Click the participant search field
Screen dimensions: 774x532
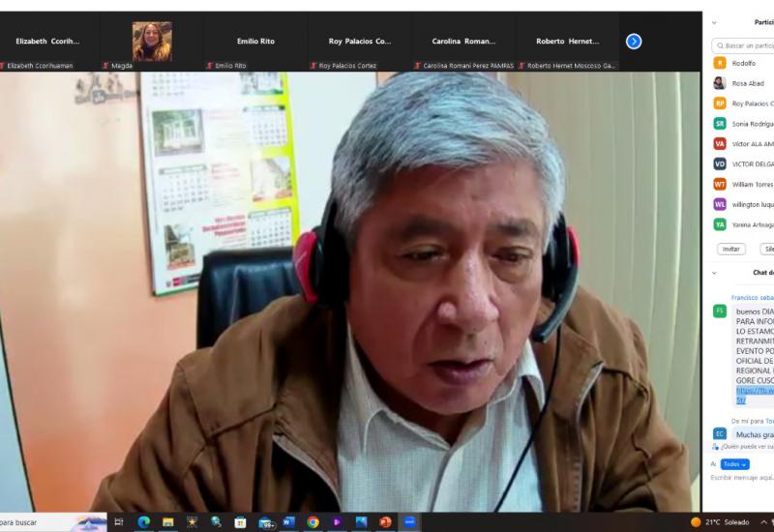pos(745,45)
